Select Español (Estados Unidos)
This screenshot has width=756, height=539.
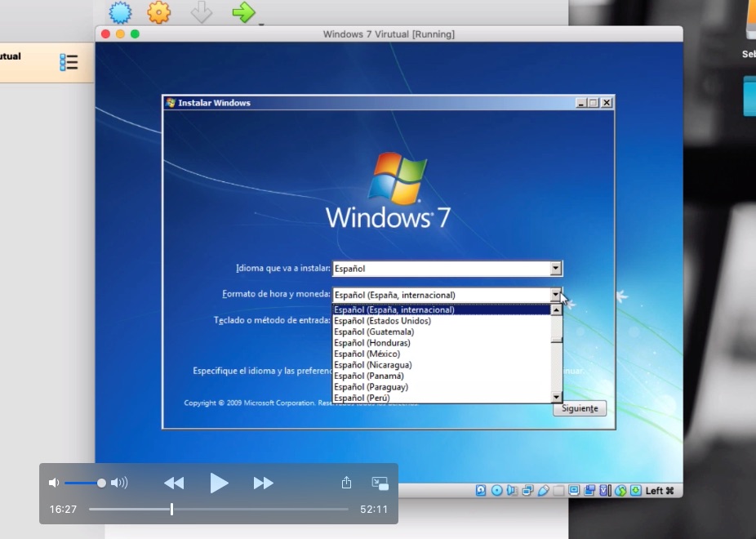pyautogui.click(x=441, y=321)
